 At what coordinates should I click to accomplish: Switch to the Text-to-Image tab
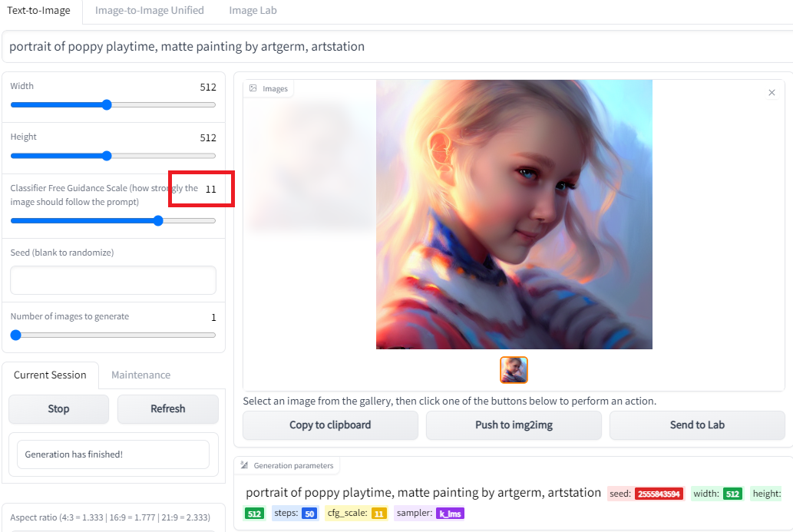click(x=38, y=11)
